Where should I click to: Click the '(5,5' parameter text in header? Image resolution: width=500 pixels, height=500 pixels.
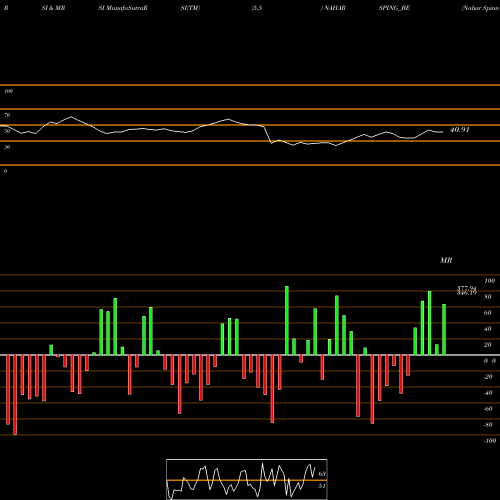pyautogui.click(x=257, y=8)
